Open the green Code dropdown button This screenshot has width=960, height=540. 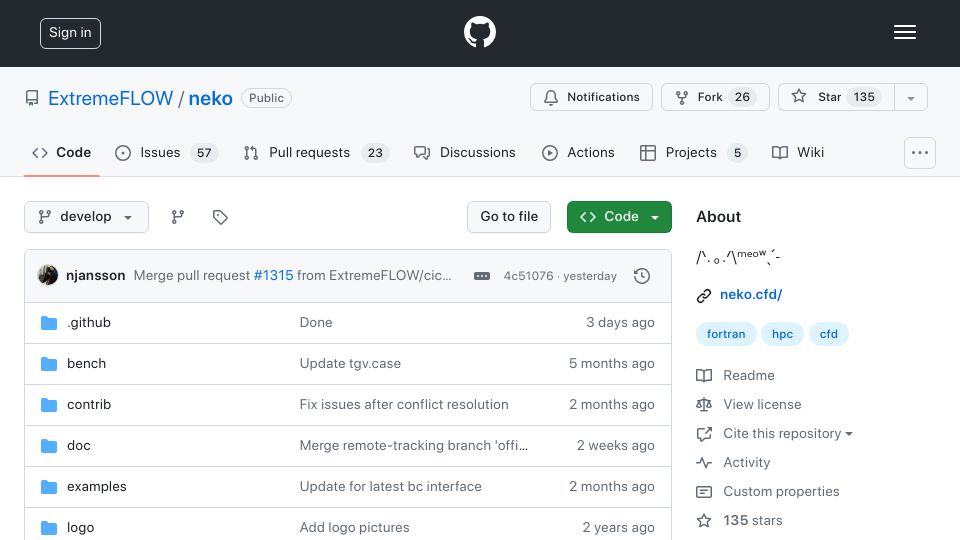pyautogui.click(x=619, y=217)
